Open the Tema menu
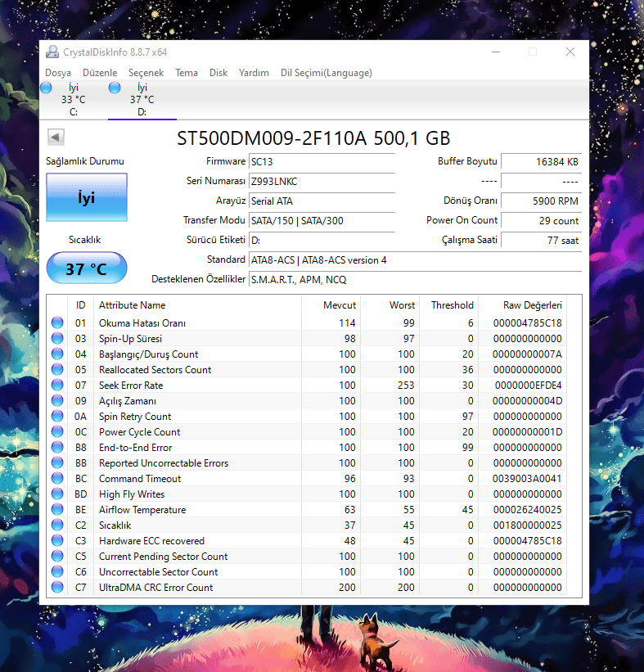Screen dimensions: 644x672 [187, 73]
